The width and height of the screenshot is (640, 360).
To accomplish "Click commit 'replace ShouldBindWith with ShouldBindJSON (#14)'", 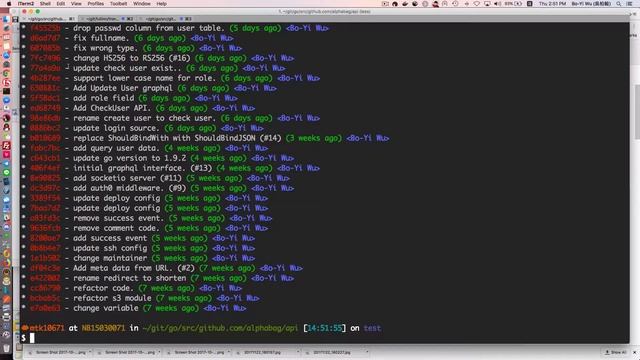I will [178, 138].
